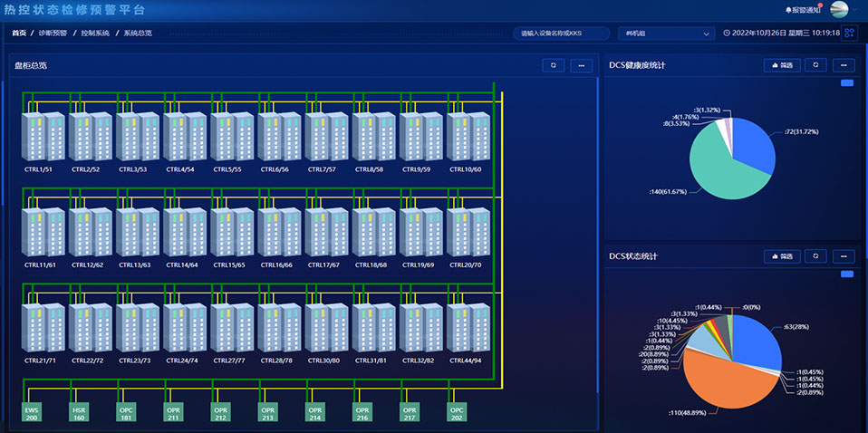Open 控制系统 breadcrumb item

click(x=95, y=34)
